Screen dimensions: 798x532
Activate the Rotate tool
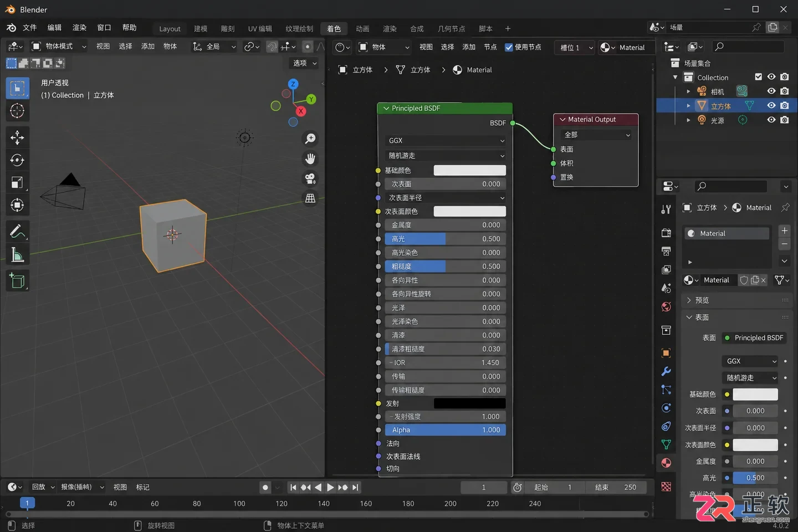pos(17,160)
